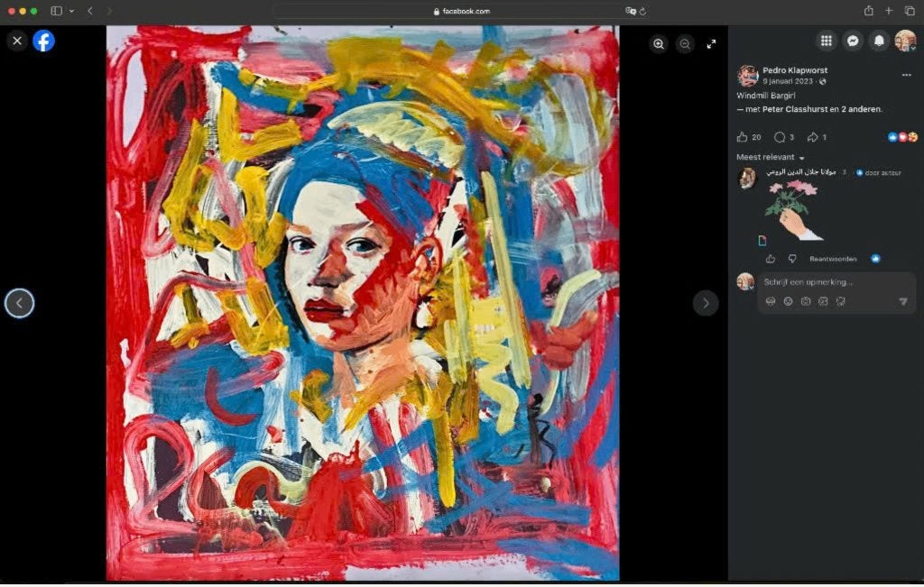Enter fullscreen photo mode
The height and width of the screenshot is (587, 924).
click(x=711, y=43)
